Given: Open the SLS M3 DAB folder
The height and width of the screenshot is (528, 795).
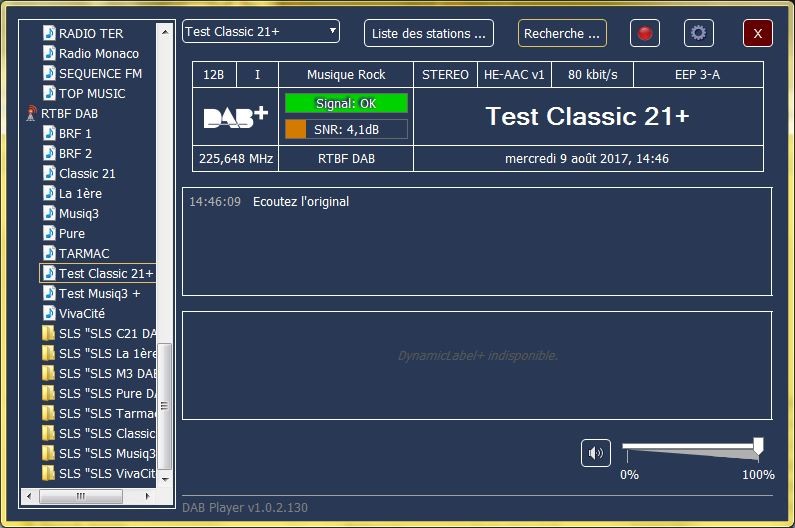Looking at the screenshot, I should click(x=99, y=373).
